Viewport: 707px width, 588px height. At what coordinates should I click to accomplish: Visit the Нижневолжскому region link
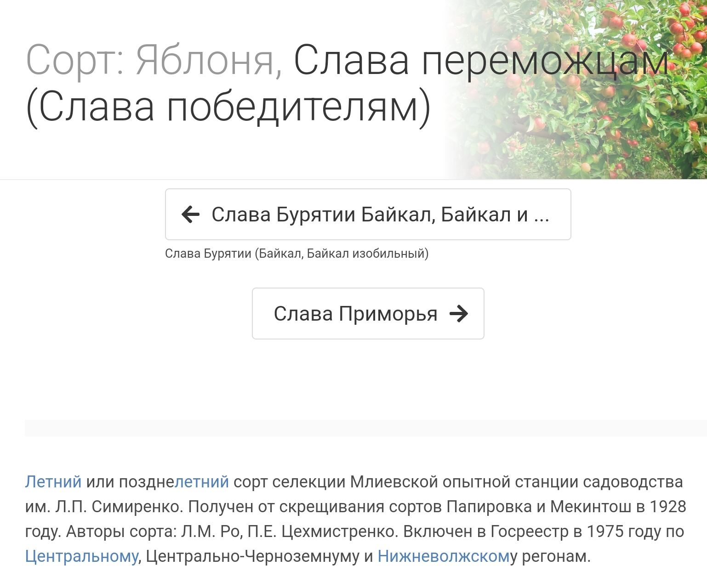point(444,556)
